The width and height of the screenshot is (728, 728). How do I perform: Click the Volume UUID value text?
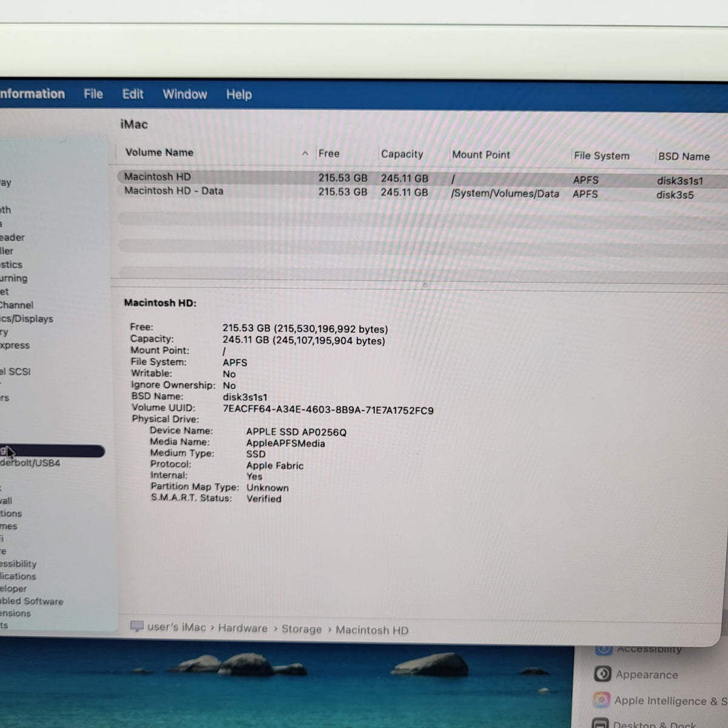point(328,409)
